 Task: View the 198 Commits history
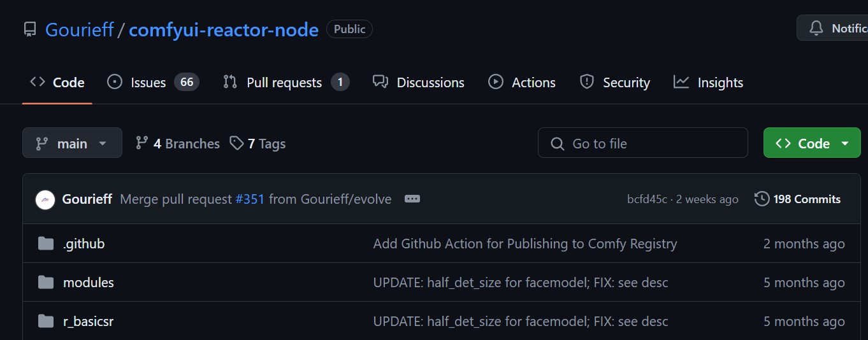click(x=806, y=199)
